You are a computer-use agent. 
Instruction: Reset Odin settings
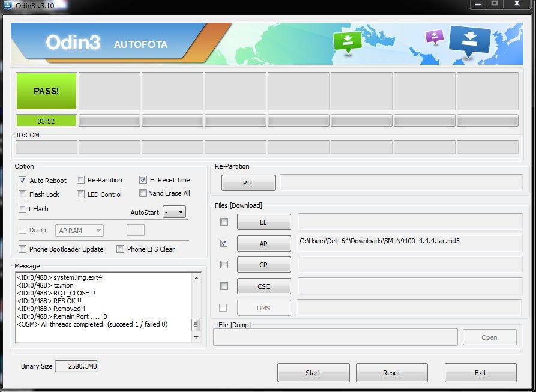pos(392,373)
